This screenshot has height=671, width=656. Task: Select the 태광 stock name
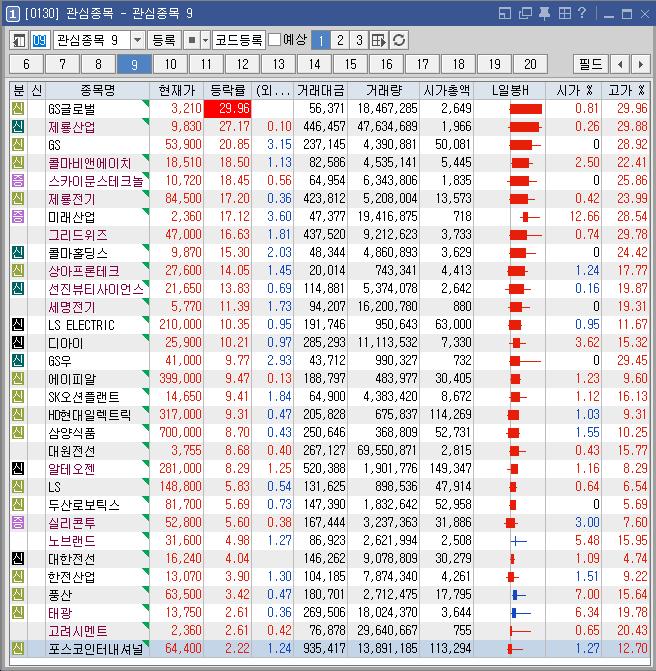coord(60,612)
